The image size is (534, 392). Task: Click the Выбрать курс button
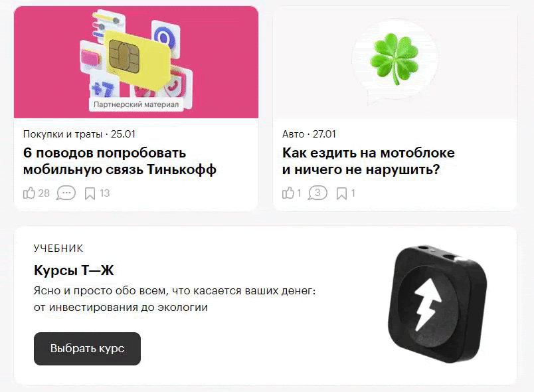(87, 349)
